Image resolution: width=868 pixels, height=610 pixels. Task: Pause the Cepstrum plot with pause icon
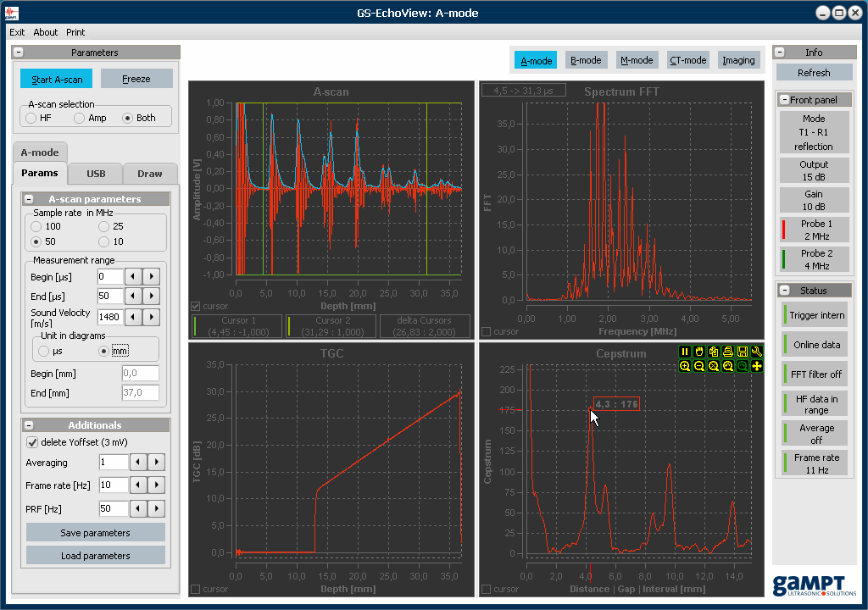coord(685,352)
